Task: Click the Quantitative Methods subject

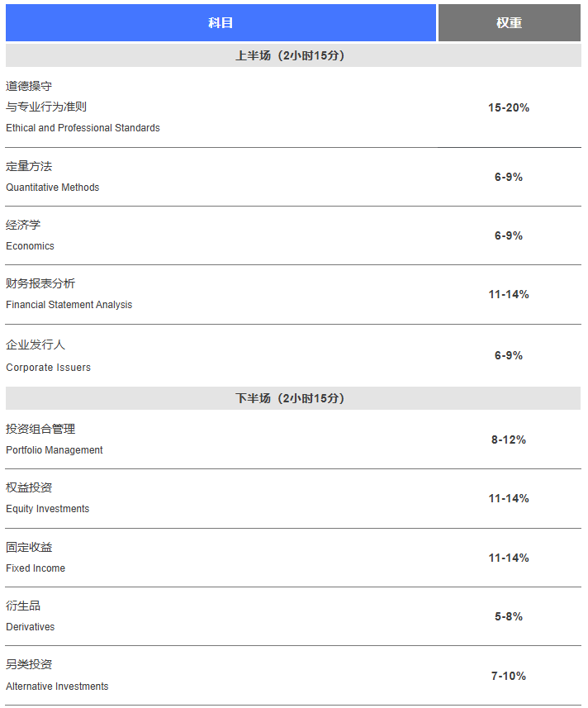Action: (52, 188)
